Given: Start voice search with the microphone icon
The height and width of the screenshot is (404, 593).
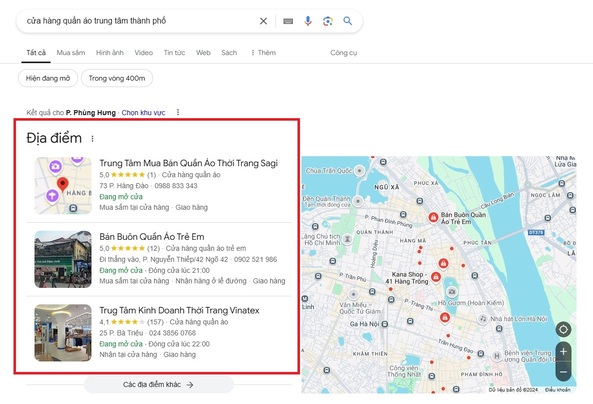Looking at the screenshot, I should point(308,21).
